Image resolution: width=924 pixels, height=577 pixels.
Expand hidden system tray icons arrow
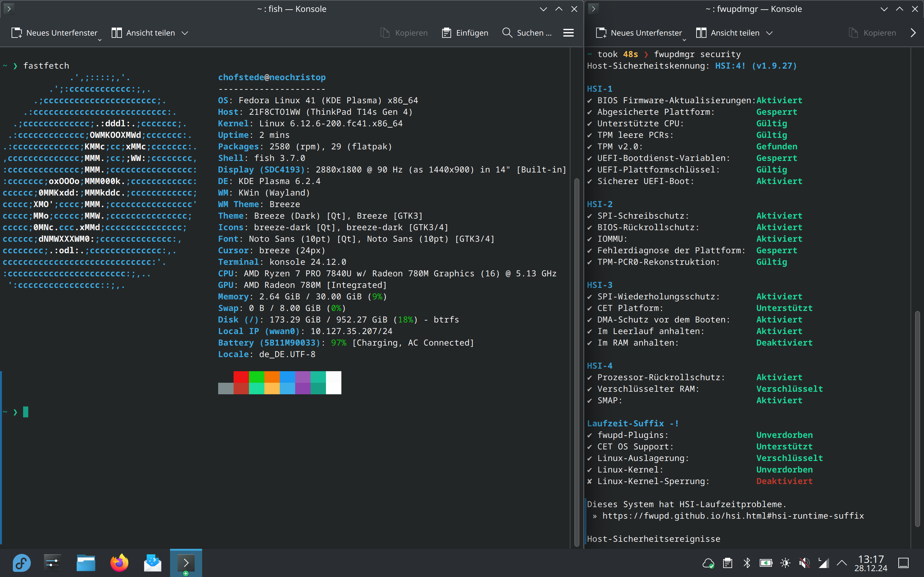[x=842, y=563]
